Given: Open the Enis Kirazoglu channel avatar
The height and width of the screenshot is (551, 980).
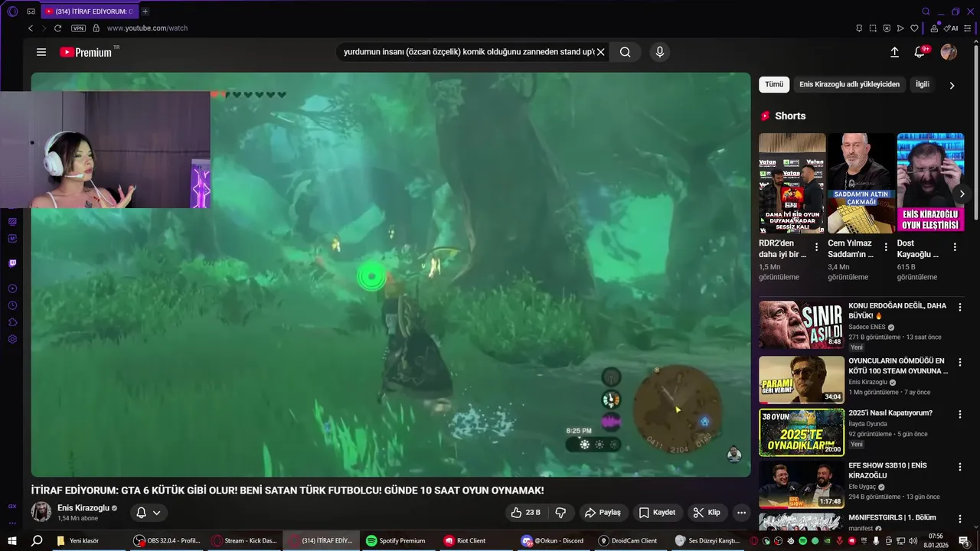Looking at the screenshot, I should [41, 512].
